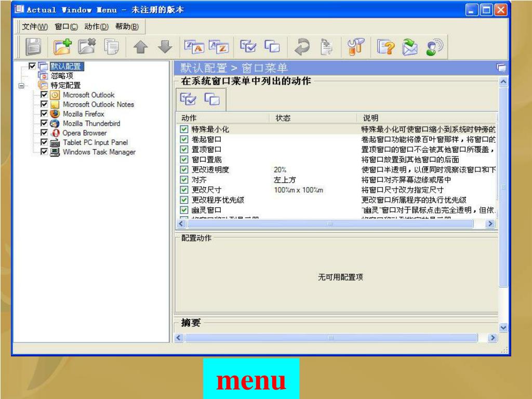Screen dimensions: 532x399
Task: Open the 动作(D) menu
Action: tap(96, 26)
